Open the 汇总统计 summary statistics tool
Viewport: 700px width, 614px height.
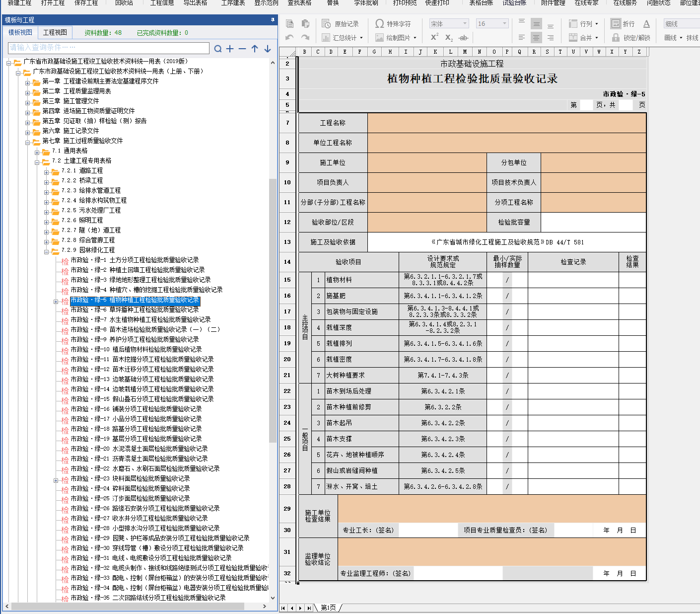[342, 38]
